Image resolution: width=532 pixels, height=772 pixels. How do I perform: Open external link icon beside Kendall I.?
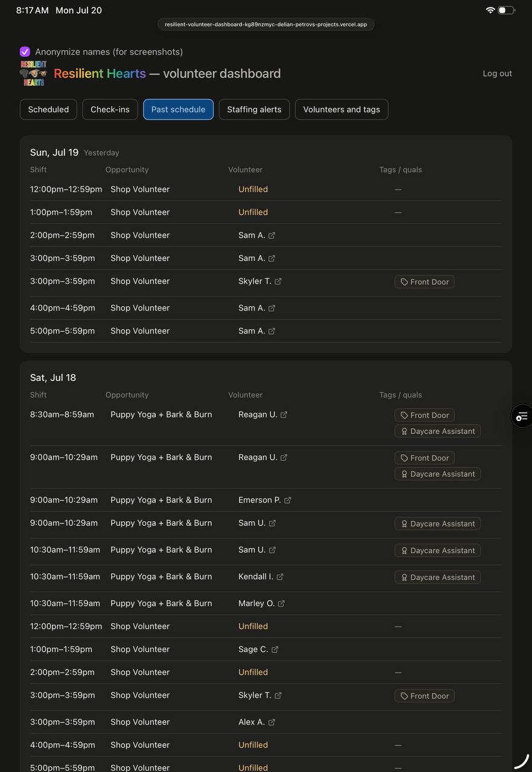click(x=280, y=577)
